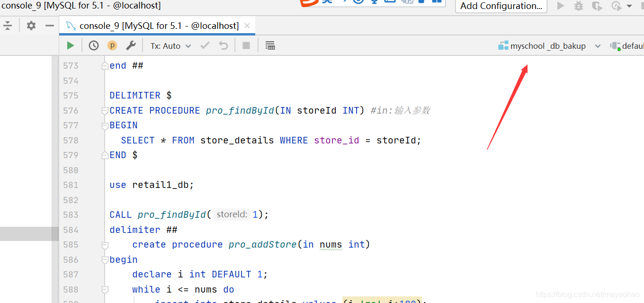644x303 pixels.
Task: Execute the query with the green Run icon
Action: [x=70, y=45]
